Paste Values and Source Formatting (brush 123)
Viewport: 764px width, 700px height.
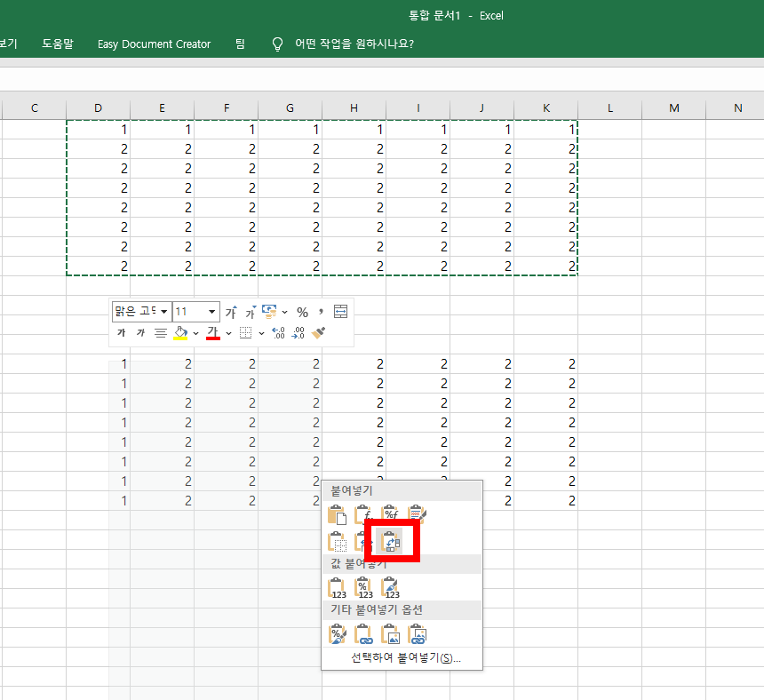(x=391, y=587)
